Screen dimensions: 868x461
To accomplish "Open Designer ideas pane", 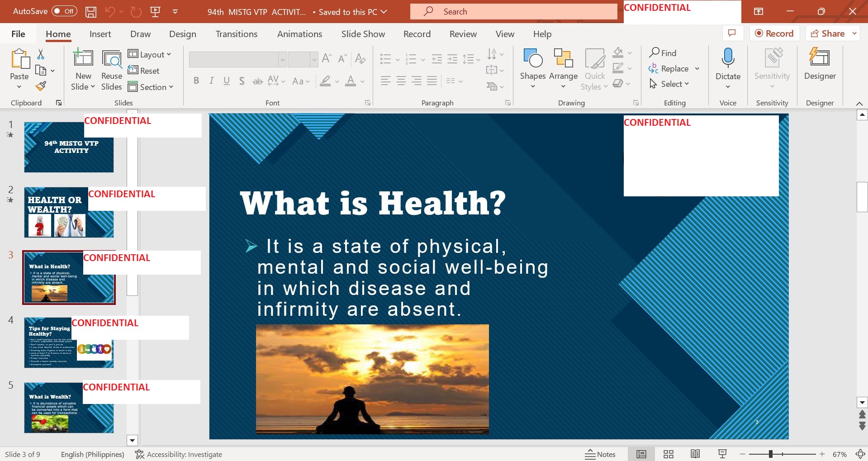I will (820, 64).
